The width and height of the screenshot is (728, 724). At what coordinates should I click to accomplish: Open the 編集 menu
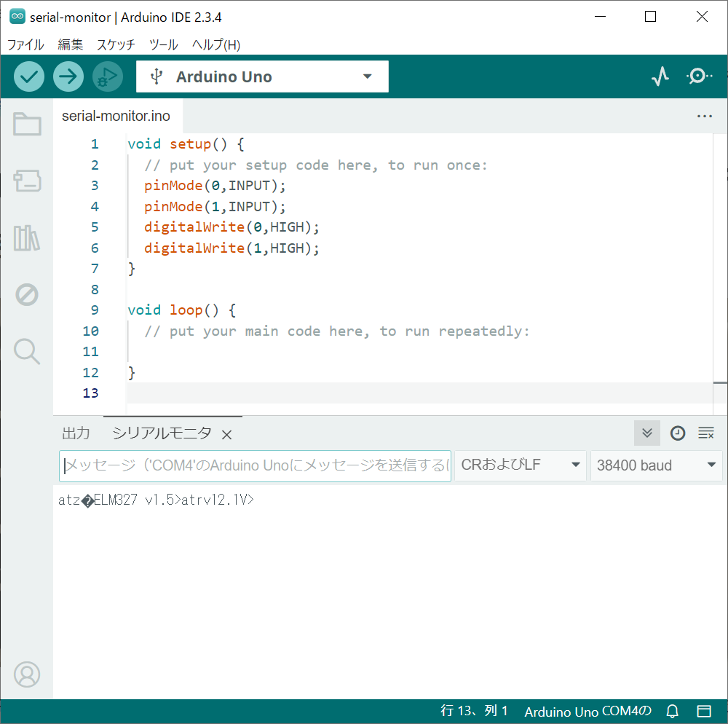coord(71,44)
